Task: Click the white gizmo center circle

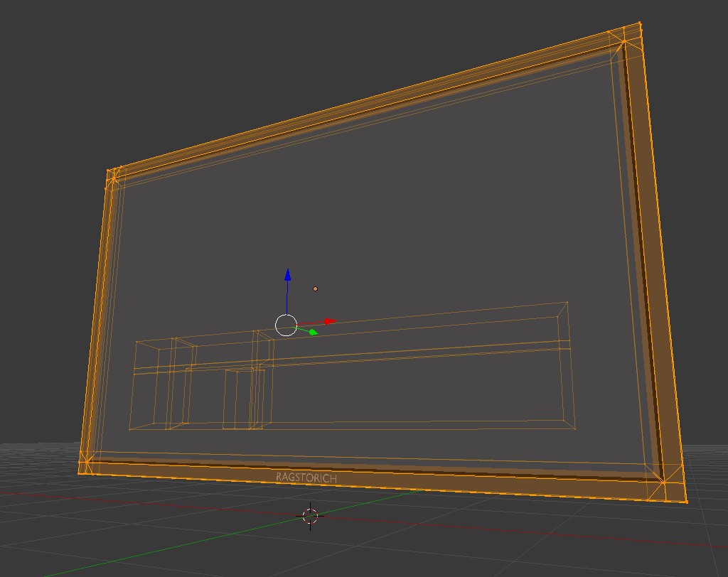Action: (287, 325)
